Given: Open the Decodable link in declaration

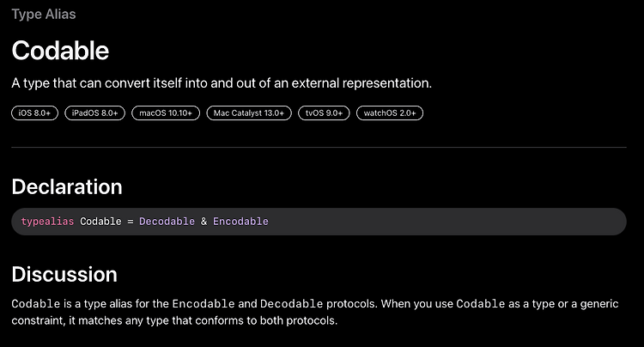Looking at the screenshot, I should coord(167,222).
